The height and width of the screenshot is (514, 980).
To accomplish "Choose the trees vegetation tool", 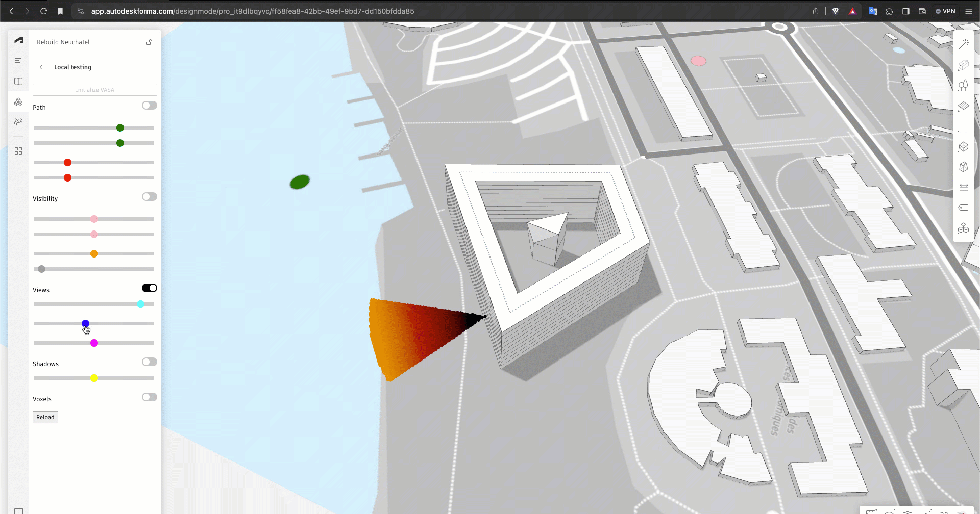I will (x=963, y=85).
